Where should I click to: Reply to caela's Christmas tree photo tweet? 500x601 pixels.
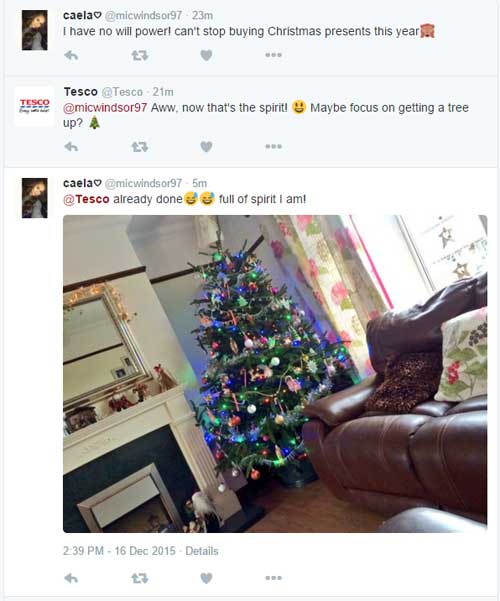coord(71,578)
